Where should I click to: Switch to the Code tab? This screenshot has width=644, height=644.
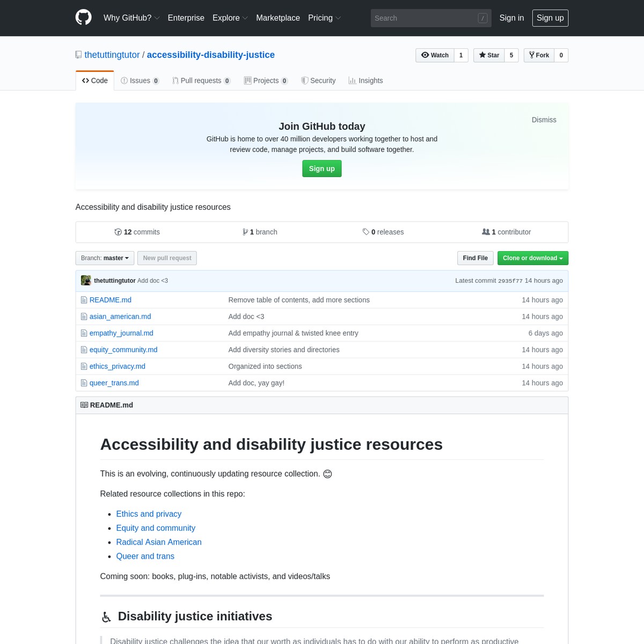[x=95, y=80]
